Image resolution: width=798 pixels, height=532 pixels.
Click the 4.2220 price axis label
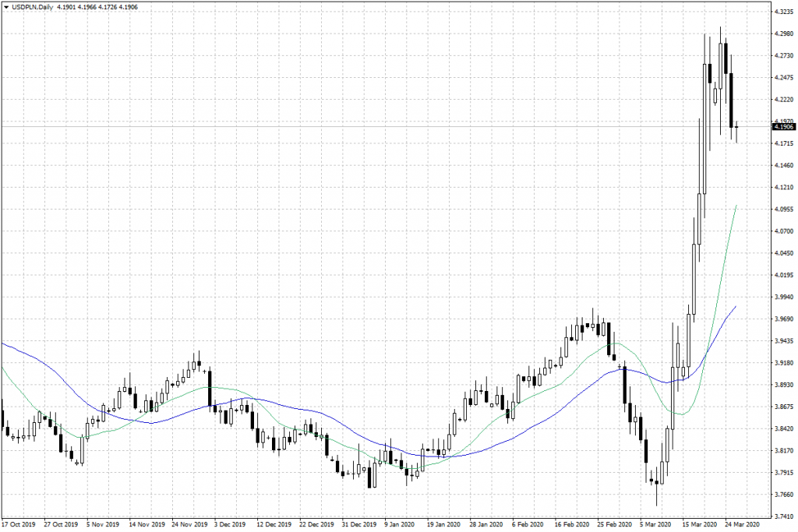point(784,100)
